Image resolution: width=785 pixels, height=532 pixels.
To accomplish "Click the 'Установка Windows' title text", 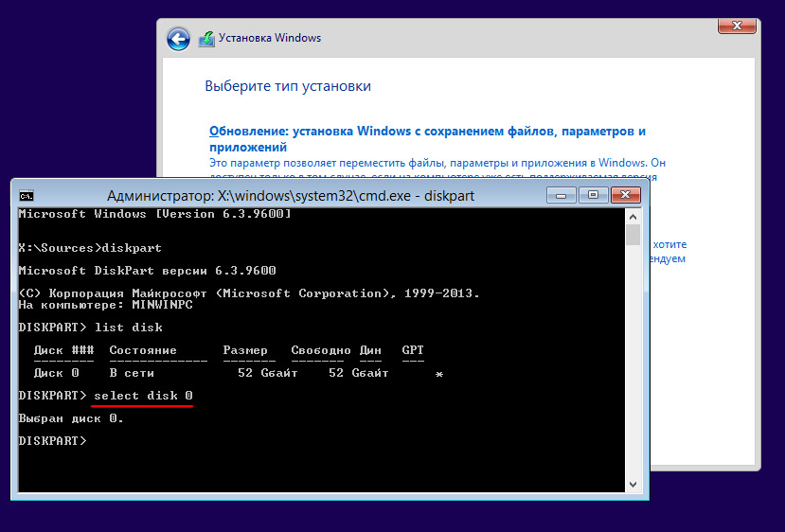I will tap(270, 38).
